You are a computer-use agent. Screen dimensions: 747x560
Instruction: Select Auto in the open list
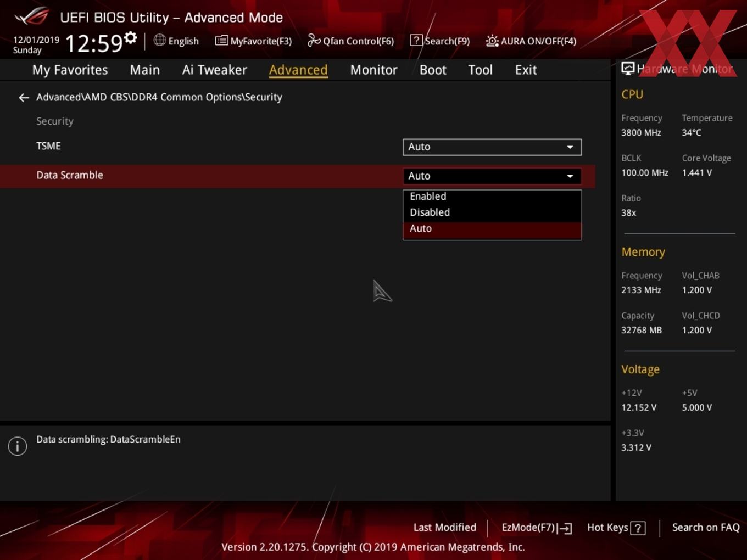coord(492,229)
